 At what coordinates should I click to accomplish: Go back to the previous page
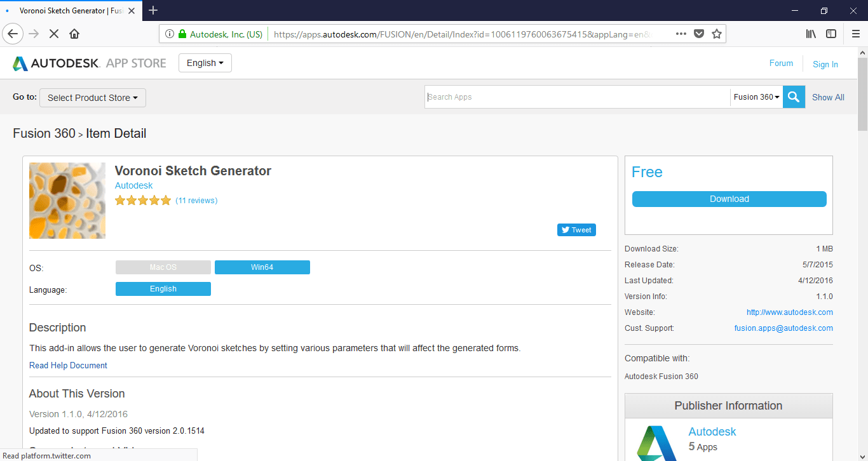pyautogui.click(x=13, y=34)
